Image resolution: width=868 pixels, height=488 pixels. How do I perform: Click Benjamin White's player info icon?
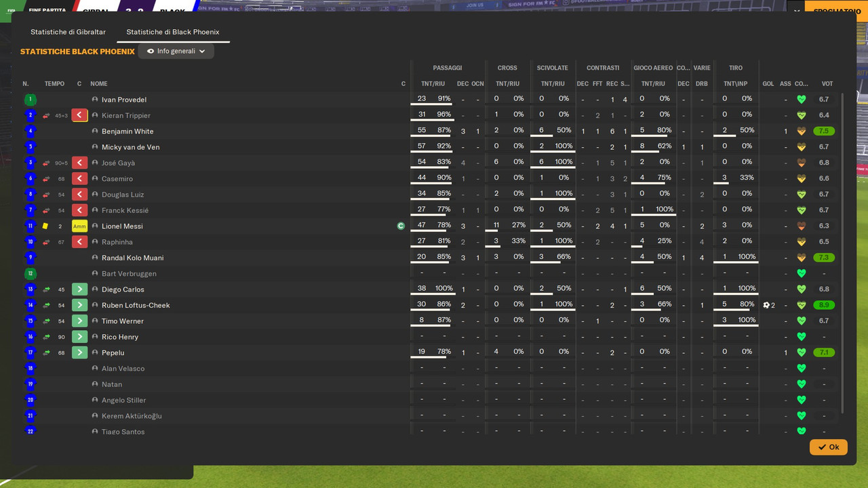tap(95, 131)
